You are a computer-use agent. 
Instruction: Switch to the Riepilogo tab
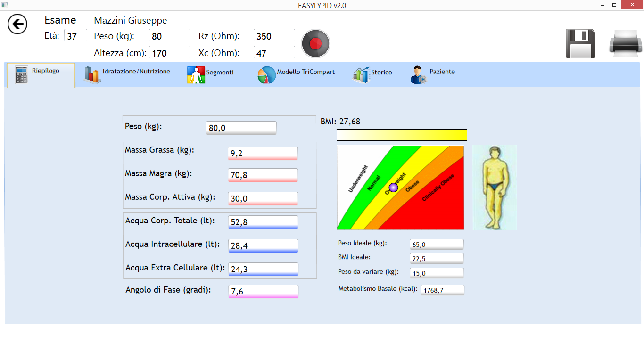41,75
